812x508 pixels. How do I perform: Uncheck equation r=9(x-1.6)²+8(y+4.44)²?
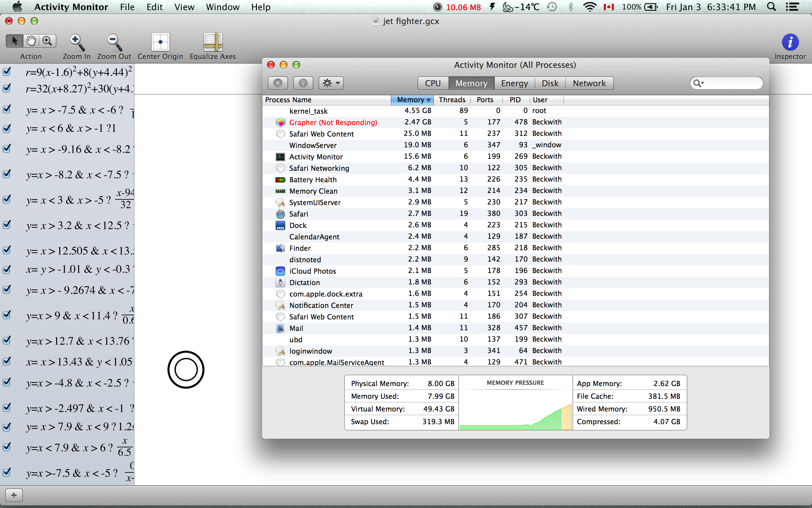click(x=7, y=71)
